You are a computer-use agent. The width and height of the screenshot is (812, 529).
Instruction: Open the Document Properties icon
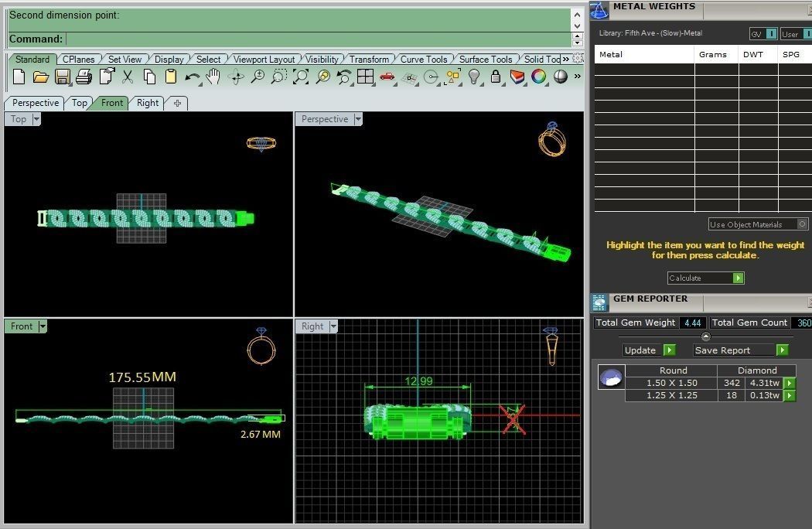(x=107, y=77)
